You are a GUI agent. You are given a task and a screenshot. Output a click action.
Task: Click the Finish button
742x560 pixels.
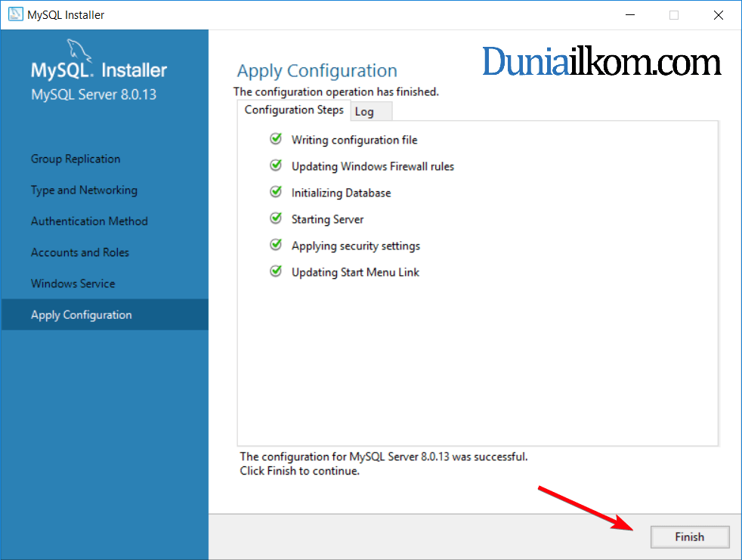coord(689,537)
